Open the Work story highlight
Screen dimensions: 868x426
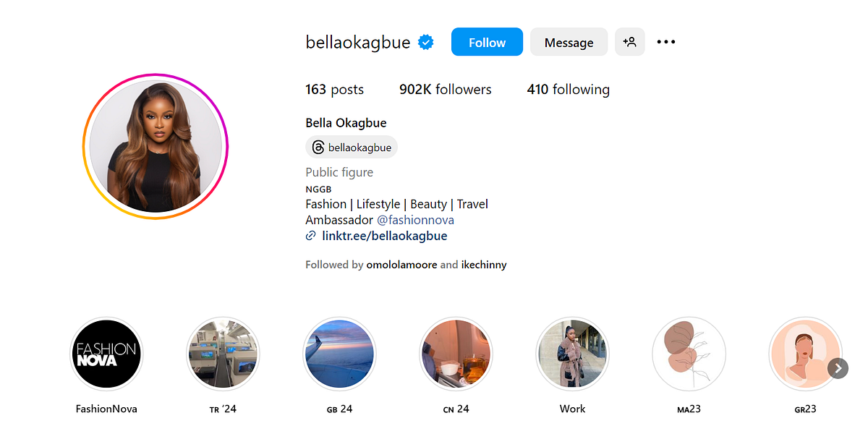[572, 354]
